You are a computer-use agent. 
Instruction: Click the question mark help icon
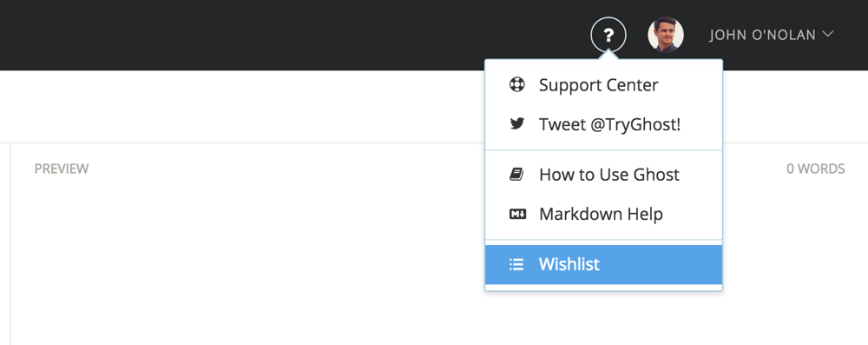608,35
